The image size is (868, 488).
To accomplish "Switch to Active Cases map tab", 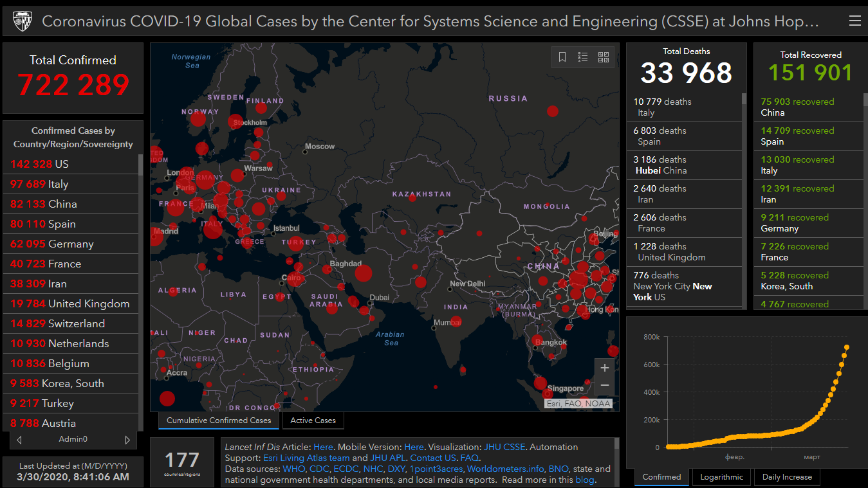I will (x=313, y=420).
